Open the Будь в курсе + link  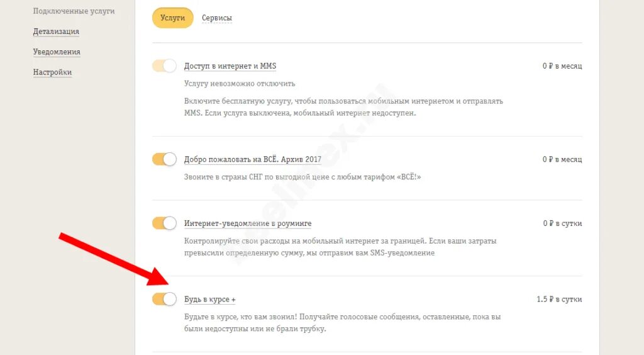(209, 300)
